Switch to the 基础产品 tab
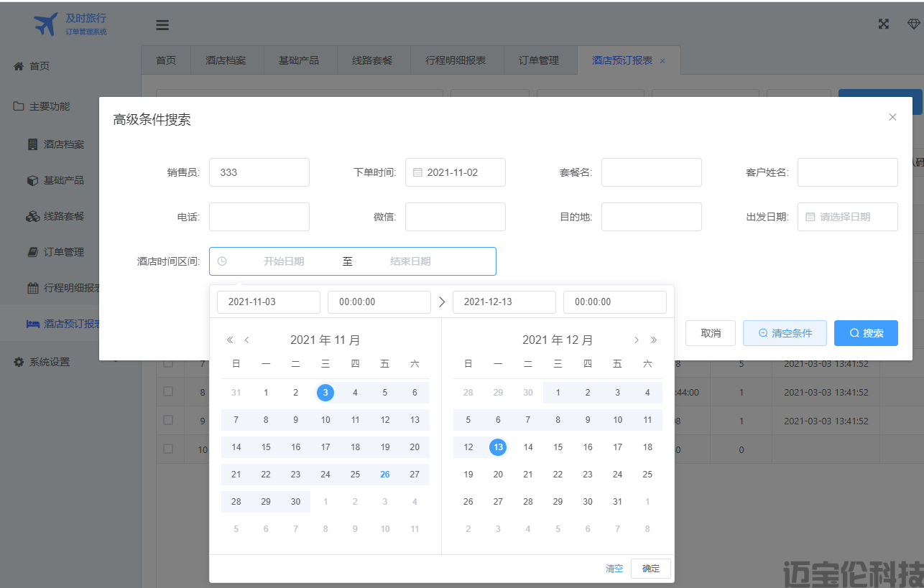Screen dimensions: 924x588 pos(299,60)
